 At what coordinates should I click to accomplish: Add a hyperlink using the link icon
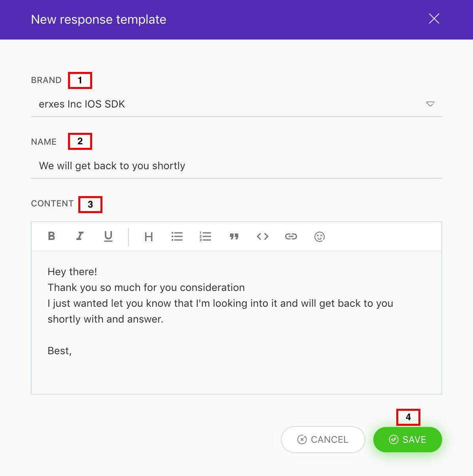pyautogui.click(x=291, y=236)
